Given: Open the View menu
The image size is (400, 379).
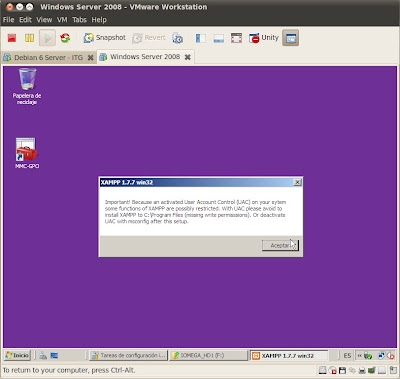Looking at the screenshot, I should coord(44,20).
